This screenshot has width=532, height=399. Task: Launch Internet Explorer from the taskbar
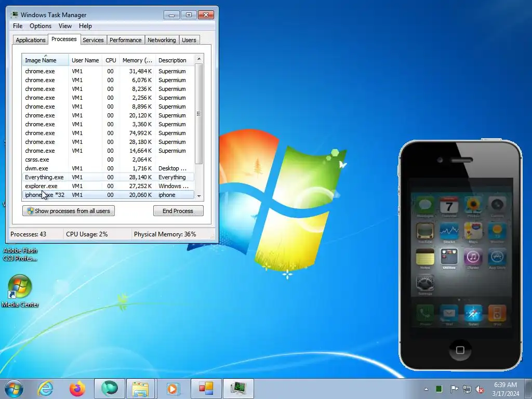46,389
